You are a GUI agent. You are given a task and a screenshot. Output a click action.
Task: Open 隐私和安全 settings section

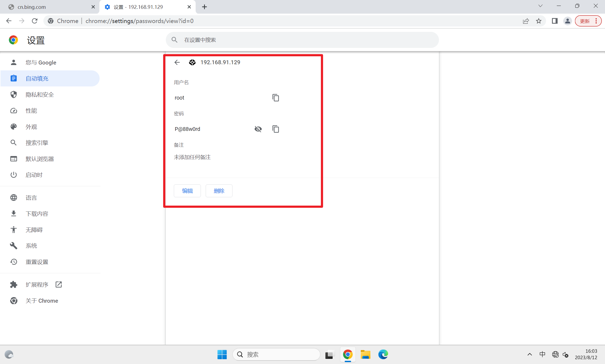[x=40, y=95]
